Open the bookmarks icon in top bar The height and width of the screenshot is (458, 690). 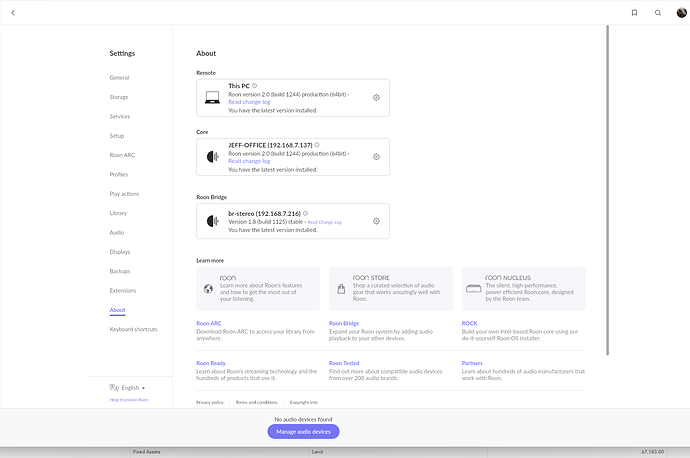click(x=634, y=13)
